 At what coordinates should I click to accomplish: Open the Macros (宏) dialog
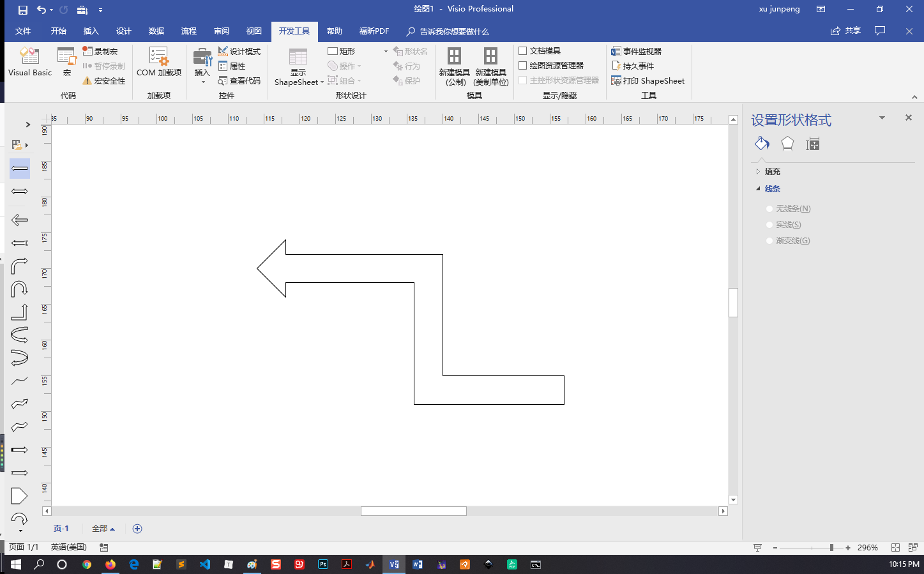tap(66, 63)
